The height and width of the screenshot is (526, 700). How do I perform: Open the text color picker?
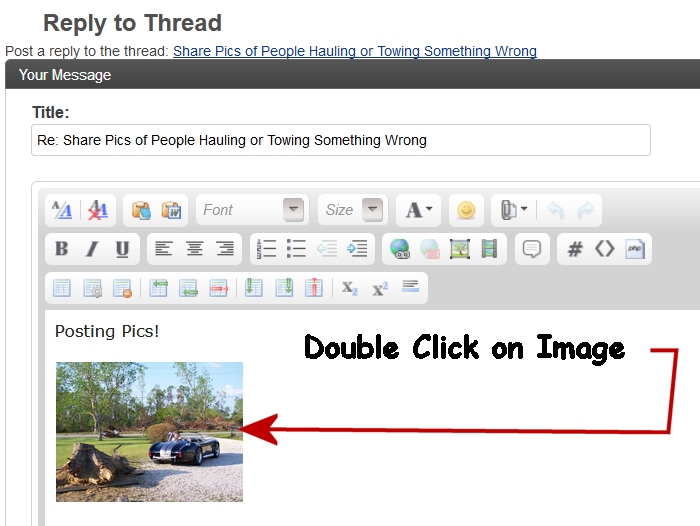[x=418, y=210]
